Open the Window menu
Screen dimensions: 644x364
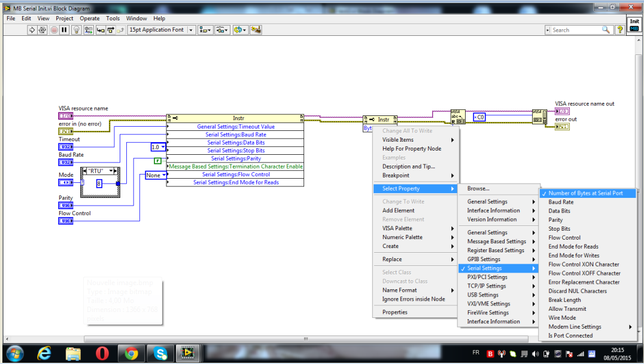[x=136, y=19]
